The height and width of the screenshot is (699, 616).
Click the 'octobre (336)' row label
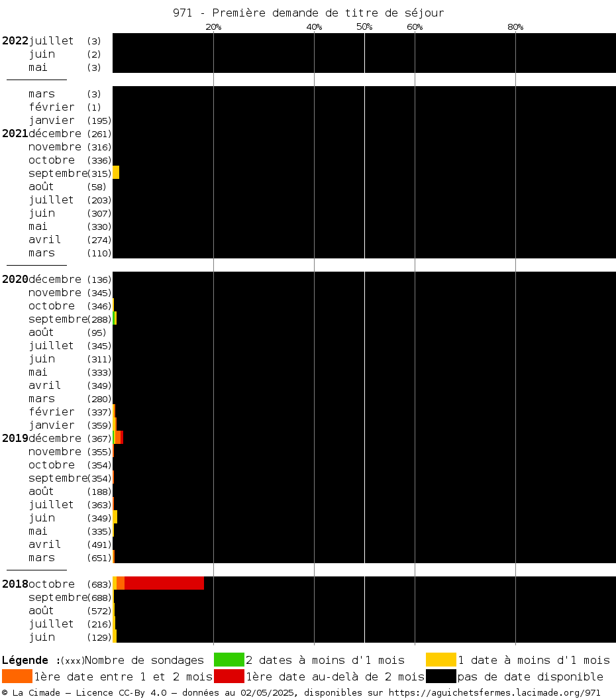(x=70, y=160)
